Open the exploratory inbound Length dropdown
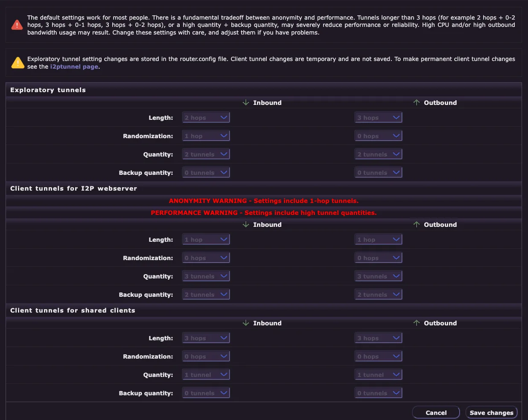This screenshot has width=528, height=420. click(206, 117)
